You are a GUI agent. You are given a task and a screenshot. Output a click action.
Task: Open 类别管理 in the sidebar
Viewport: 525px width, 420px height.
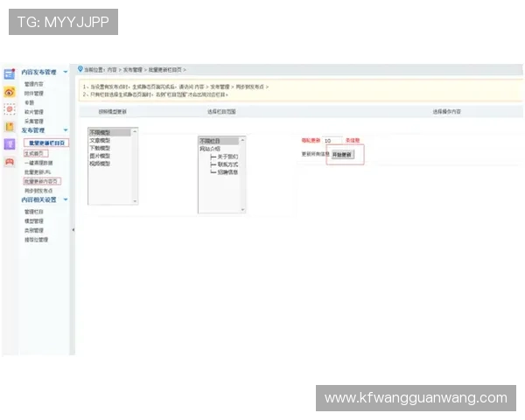(34, 230)
